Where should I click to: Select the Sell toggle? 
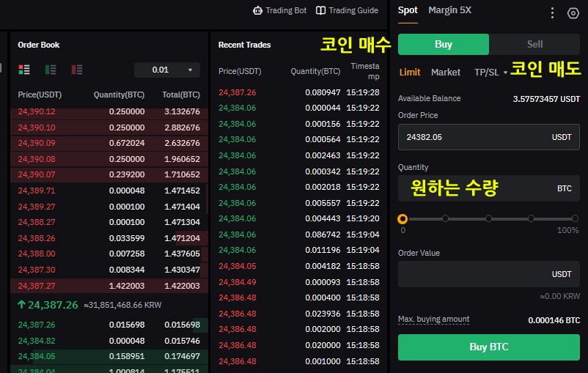point(534,44)
